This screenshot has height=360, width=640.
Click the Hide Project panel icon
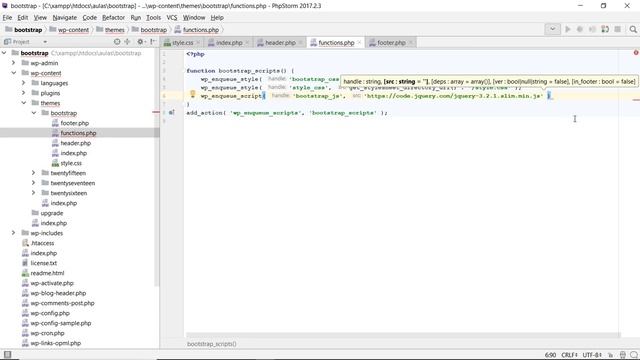click(x=153, y=42)
